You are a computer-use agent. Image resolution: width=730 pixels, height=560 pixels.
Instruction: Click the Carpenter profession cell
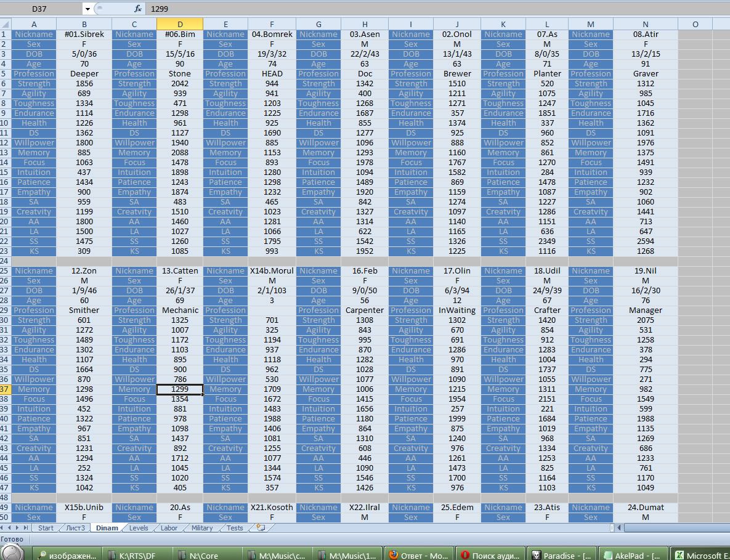pos(365,310)
